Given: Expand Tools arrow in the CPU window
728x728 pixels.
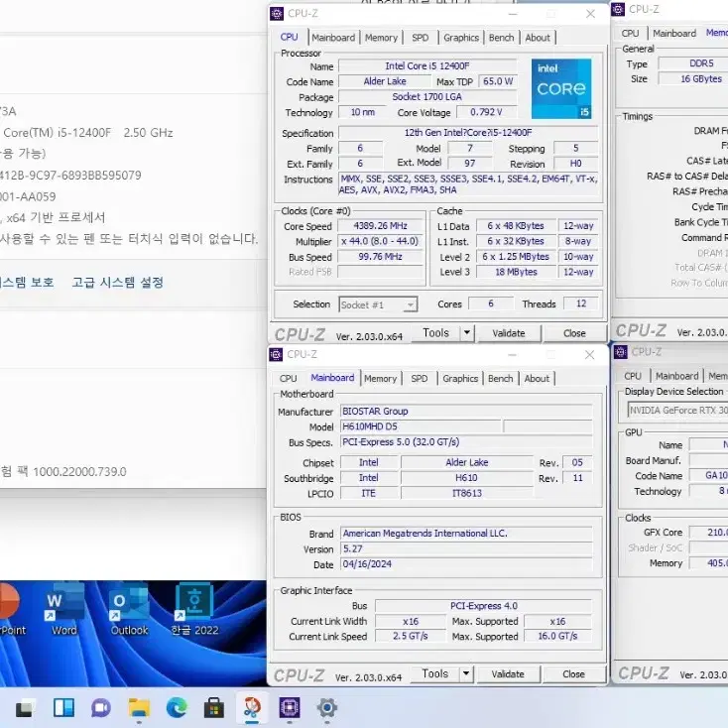Looking at the screenshot, I should point(466,333).
